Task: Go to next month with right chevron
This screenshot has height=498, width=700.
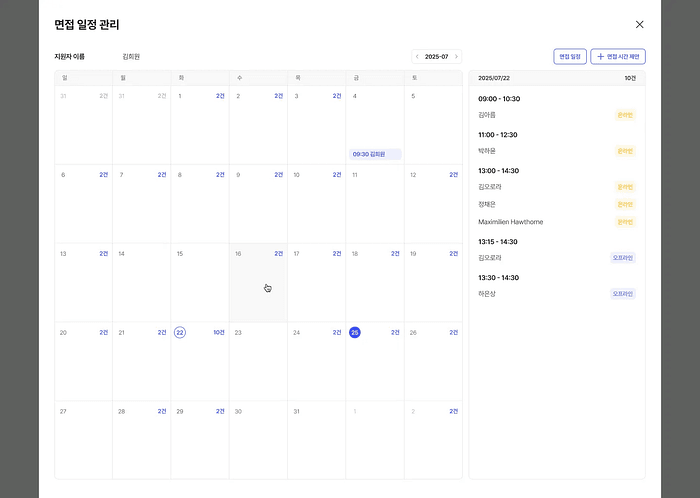Action: click(456, 57)
